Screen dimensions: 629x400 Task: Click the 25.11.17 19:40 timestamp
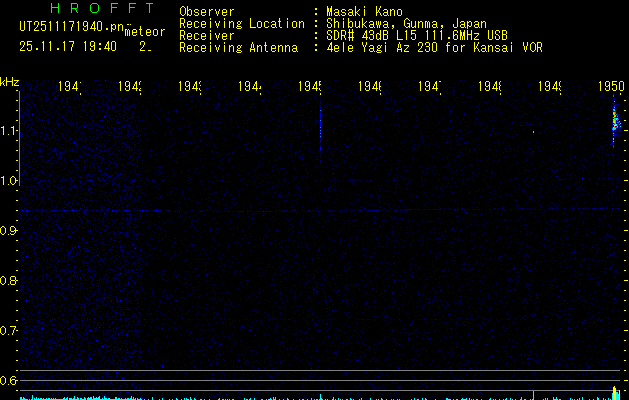67,46
